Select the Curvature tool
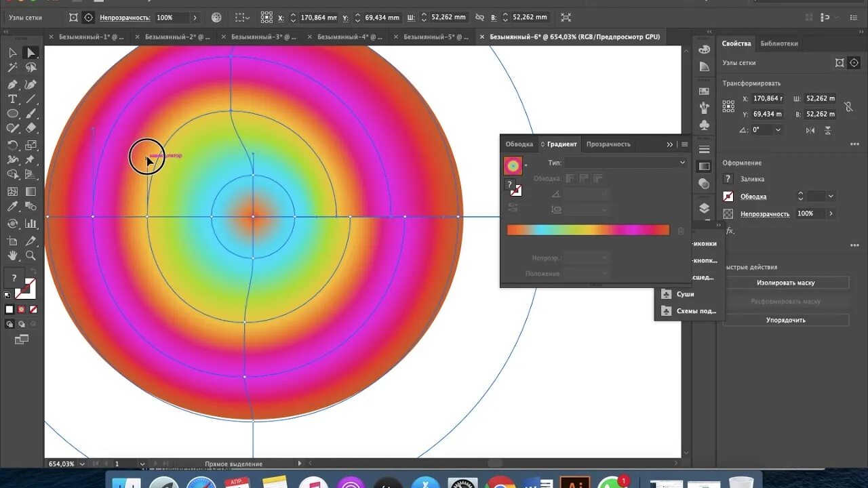This screenshot has width=868, height=488. (31, 85)
